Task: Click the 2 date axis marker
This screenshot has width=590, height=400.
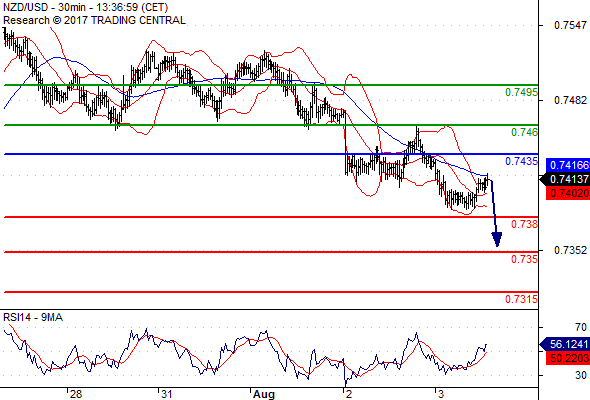Action: pos(349,394)
